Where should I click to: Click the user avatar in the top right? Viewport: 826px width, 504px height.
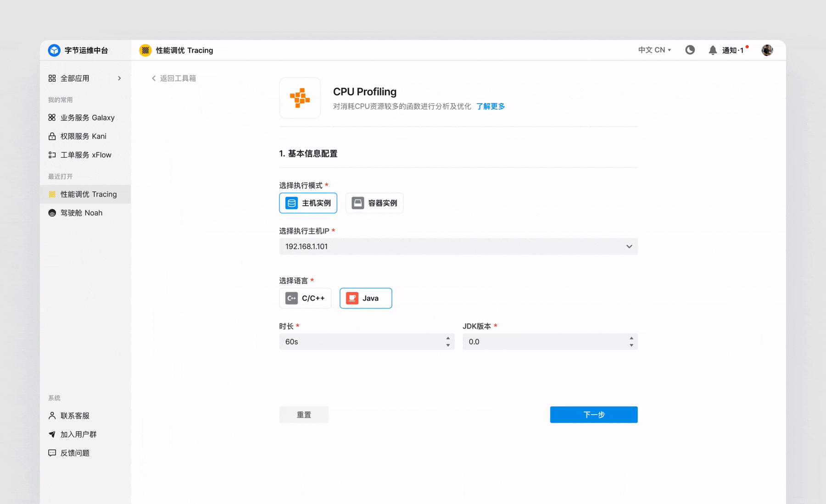767,50
